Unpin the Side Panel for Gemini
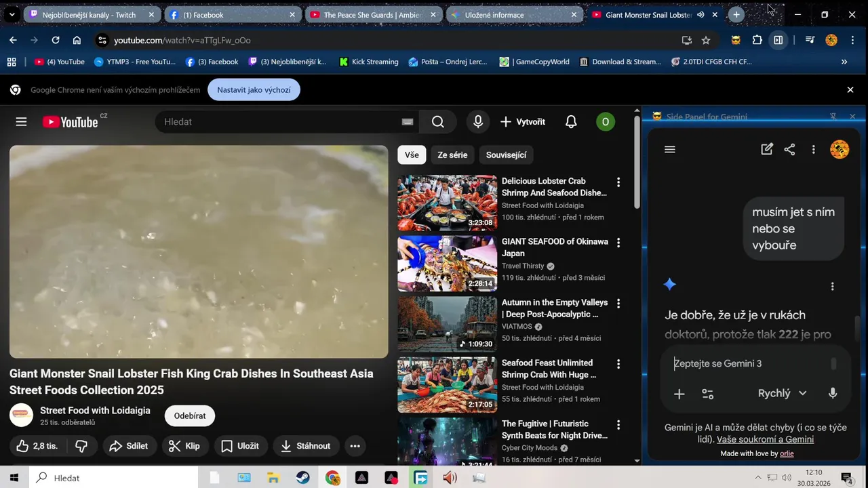868x488 pixels. pyautogui.click(x=833, y=117)
